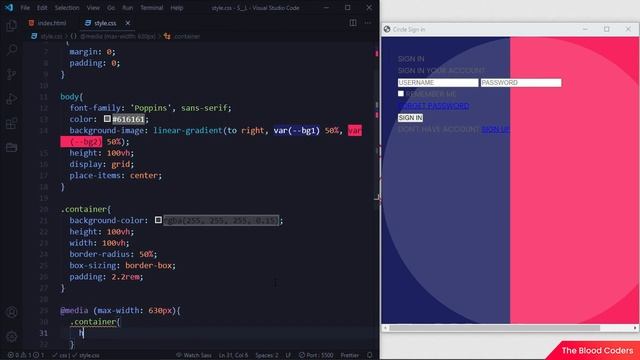640x360 pixels.
Task: Click inside the USERNAME field in preview
Action: 438,82
